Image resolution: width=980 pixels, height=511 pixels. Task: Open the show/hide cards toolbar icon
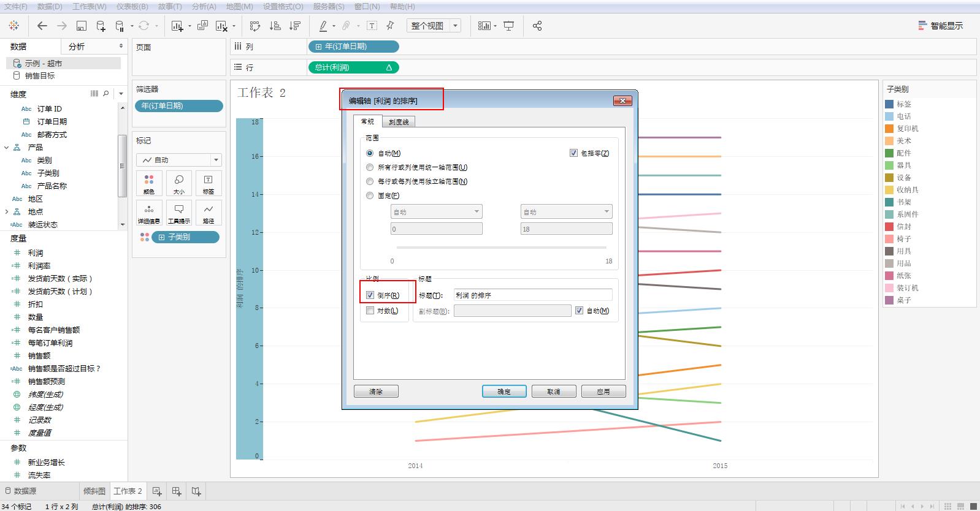pyautogui.click(x=484, y=26)
